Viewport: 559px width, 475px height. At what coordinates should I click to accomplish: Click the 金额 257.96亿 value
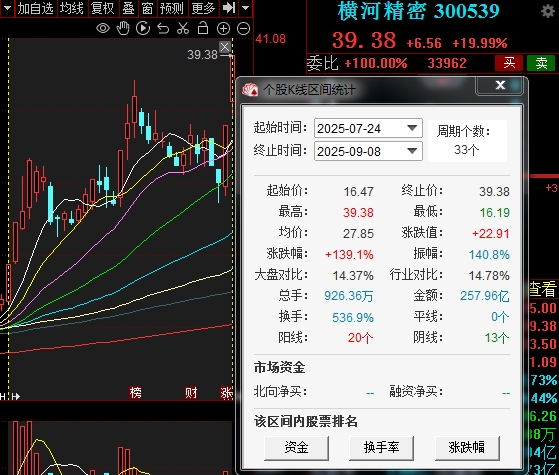[x=484, y=296]
